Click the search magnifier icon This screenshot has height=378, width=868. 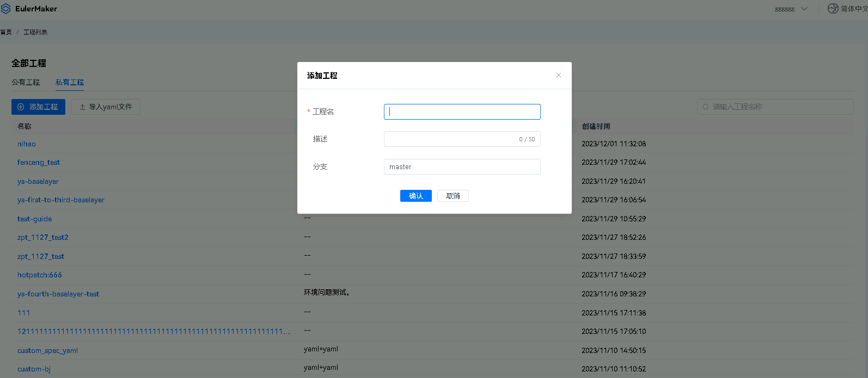tap(706, 107)
